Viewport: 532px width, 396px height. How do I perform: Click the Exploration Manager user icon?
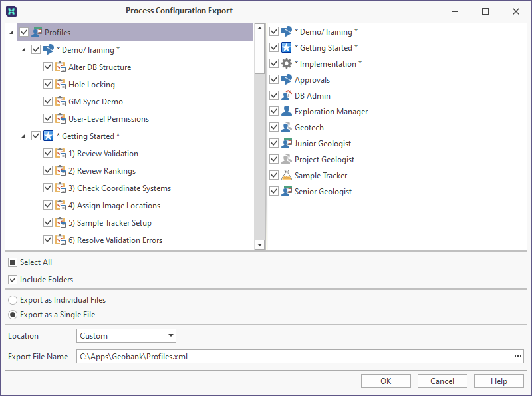point(287,111)
